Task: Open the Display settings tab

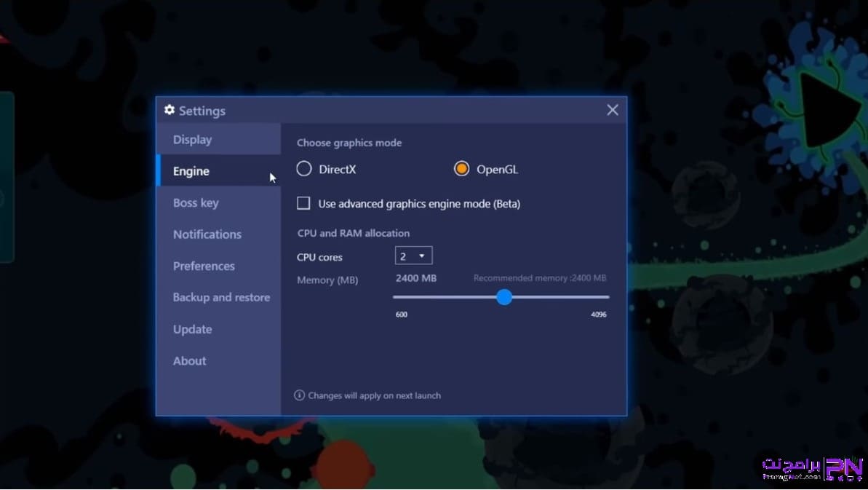Action: [x=219, y=140]
